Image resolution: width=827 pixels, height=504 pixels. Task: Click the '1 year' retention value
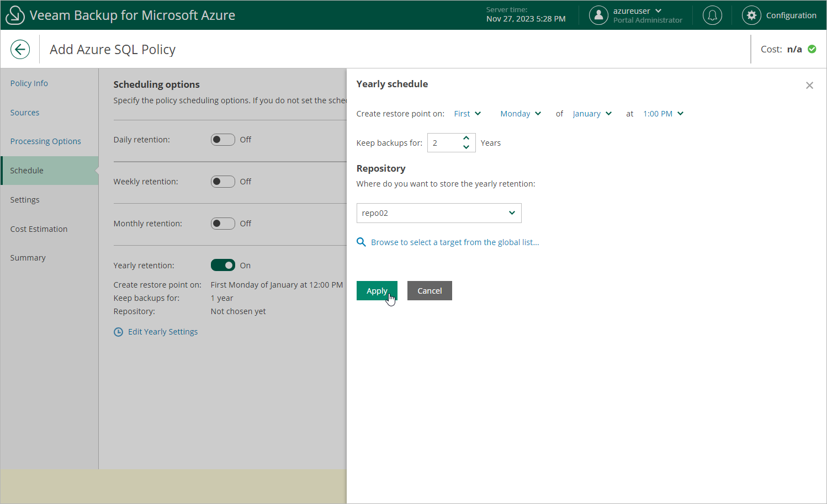[222, 298]
